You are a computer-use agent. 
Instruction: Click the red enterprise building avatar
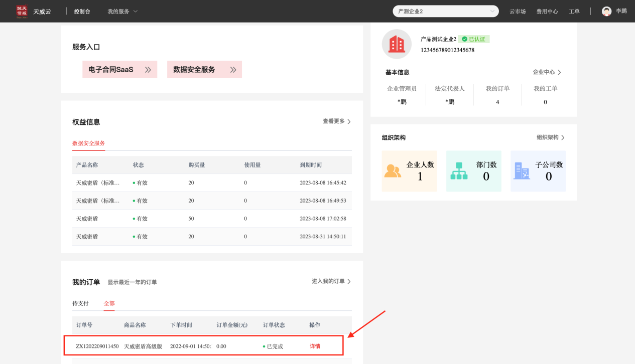397,44
